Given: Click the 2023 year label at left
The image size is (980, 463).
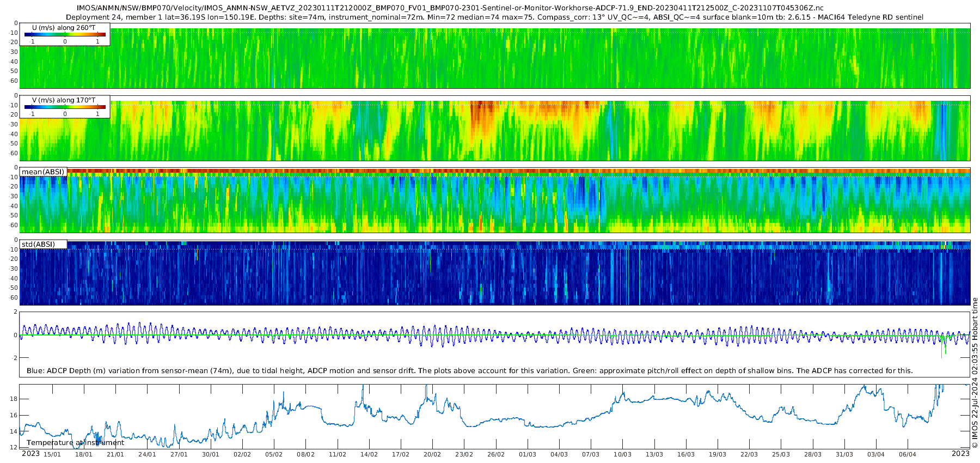Looking at the screenshot, I should click(30, 453).
